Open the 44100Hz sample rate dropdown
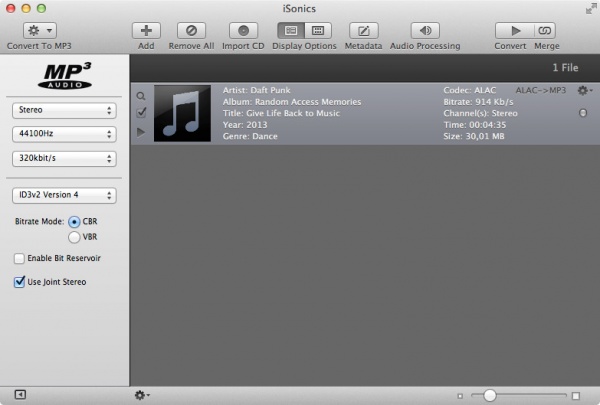600x405 pixels. 64,134
